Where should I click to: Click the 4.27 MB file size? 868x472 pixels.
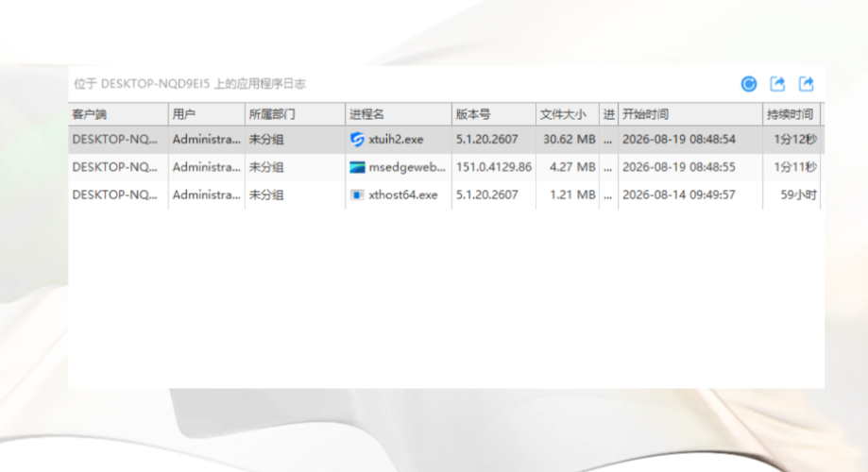pos(572,167)
